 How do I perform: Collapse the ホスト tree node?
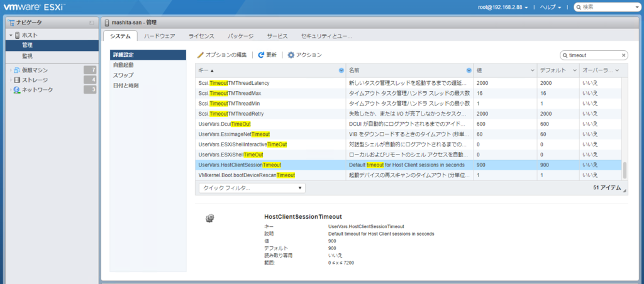pos(11,36)
